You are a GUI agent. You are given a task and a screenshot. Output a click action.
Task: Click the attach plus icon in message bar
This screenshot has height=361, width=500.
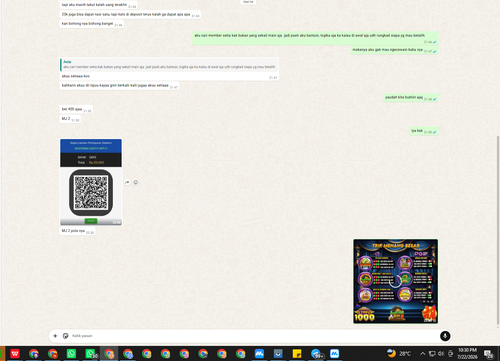pyautogui.click(x=55, y=336)
